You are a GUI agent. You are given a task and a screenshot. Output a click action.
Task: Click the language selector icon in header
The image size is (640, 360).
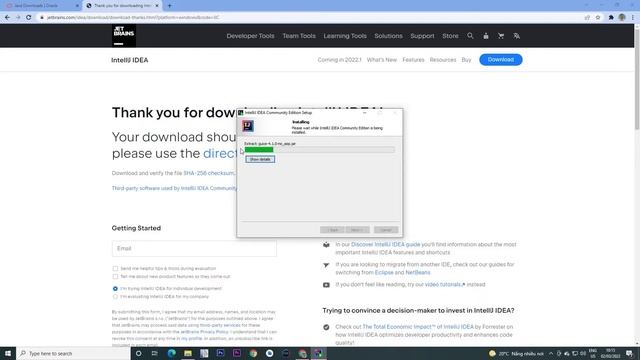pos(516,36)
